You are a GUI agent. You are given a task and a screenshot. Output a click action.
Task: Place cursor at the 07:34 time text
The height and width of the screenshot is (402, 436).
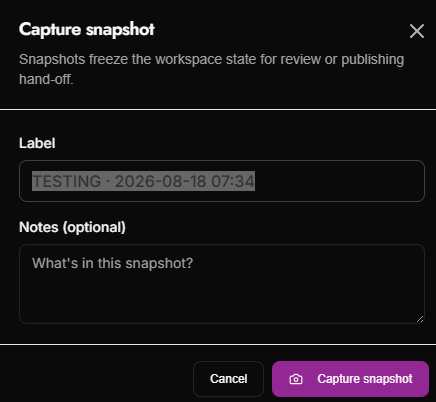click(233, 181)
